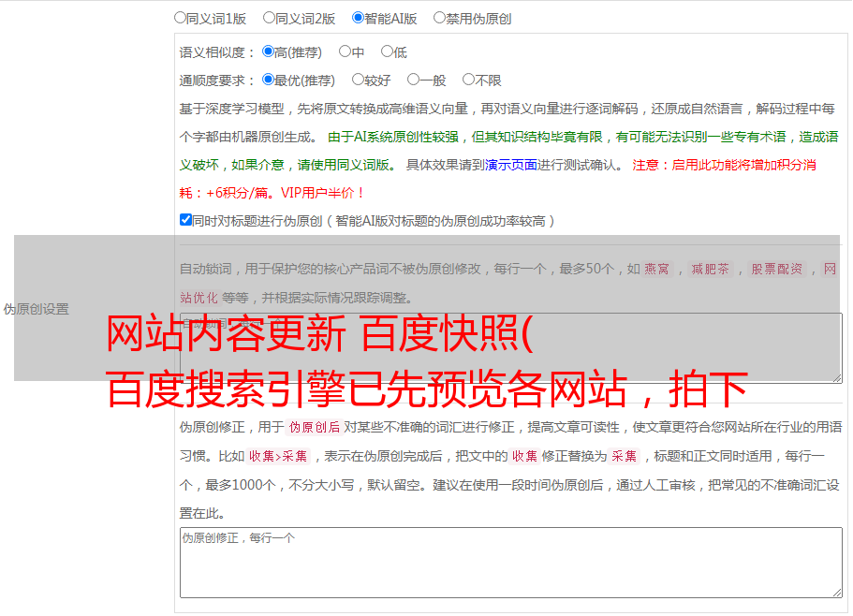Open the 演示页面 link

(x=510, y=165)
